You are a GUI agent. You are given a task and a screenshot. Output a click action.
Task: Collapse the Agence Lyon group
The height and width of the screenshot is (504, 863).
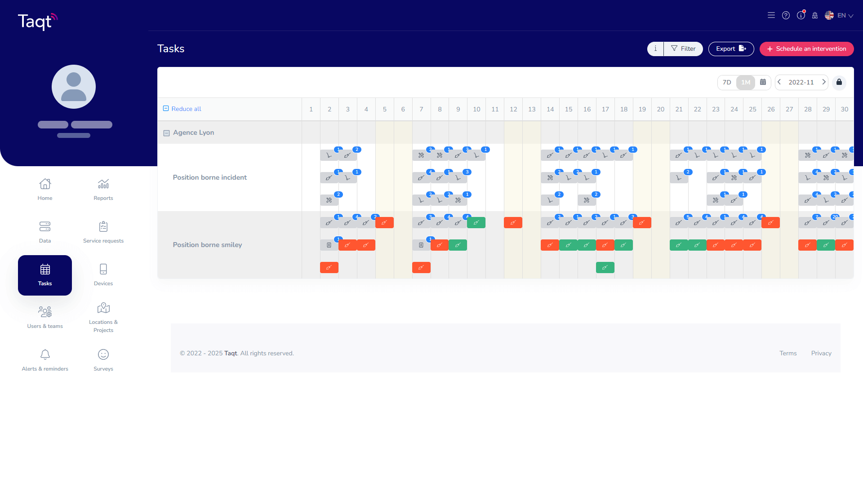[x=166, y=133]
